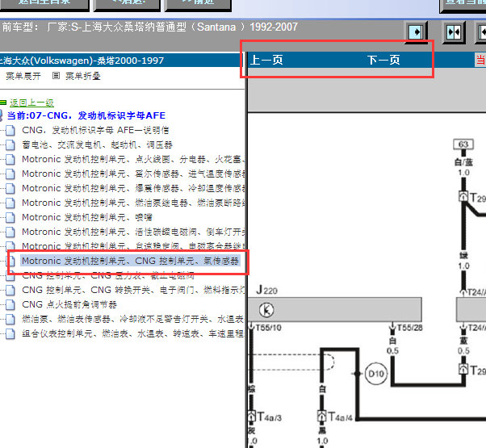The image size is (486, 448).
Task: Click the T4a/3 connector label
Action: 269,417
